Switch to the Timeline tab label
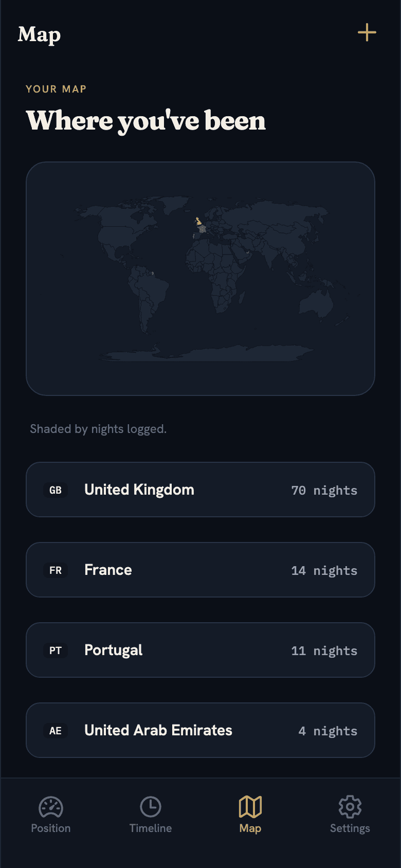401x868 pixels. click(x=151, y=828)
